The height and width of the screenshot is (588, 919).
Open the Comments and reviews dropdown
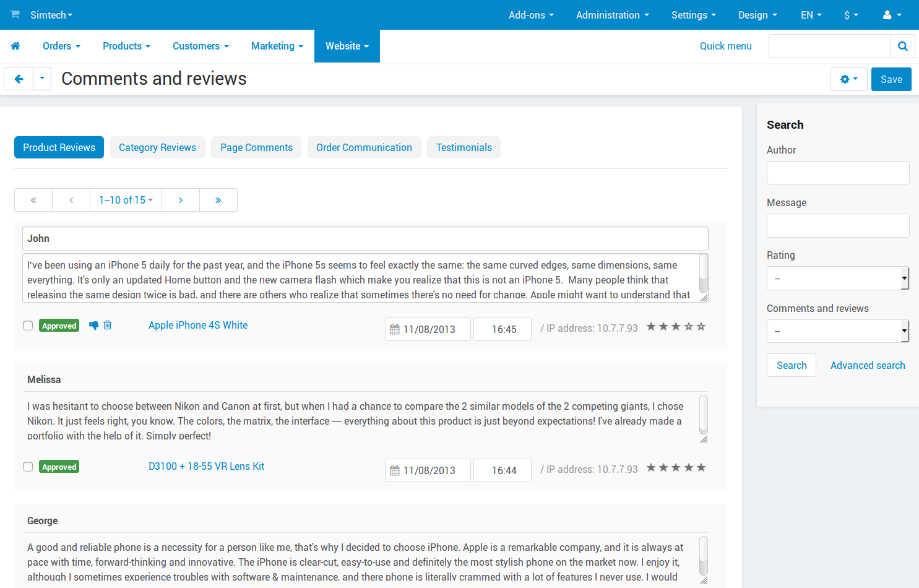click(x=838, y=331)
